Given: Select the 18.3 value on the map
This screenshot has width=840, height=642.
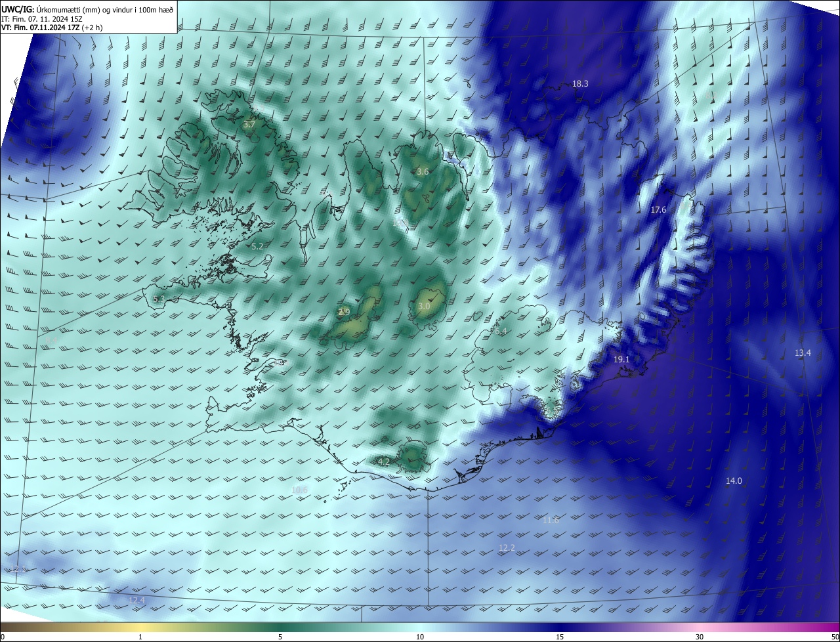Looking at the screenshot, I should pos(580,83).
